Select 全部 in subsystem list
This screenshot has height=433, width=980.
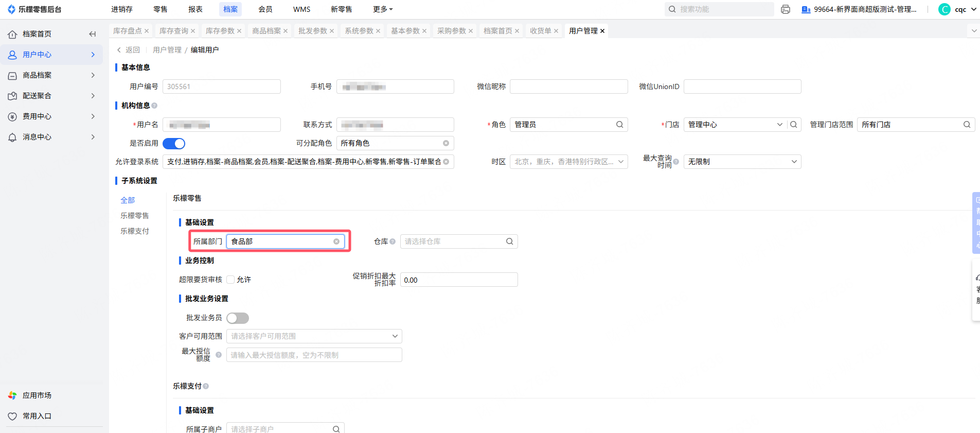coord(128,200)
